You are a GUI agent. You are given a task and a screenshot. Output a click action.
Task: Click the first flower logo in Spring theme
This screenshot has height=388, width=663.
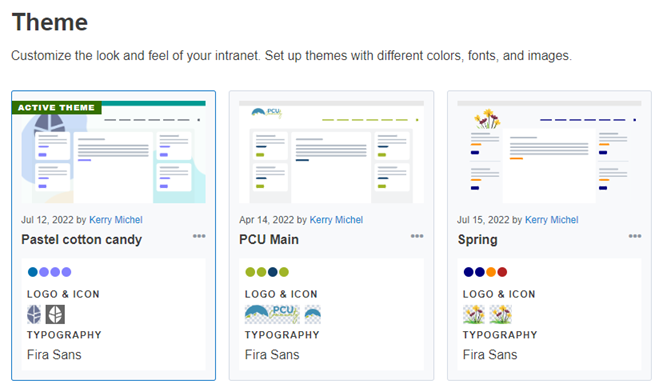[474, 314]
